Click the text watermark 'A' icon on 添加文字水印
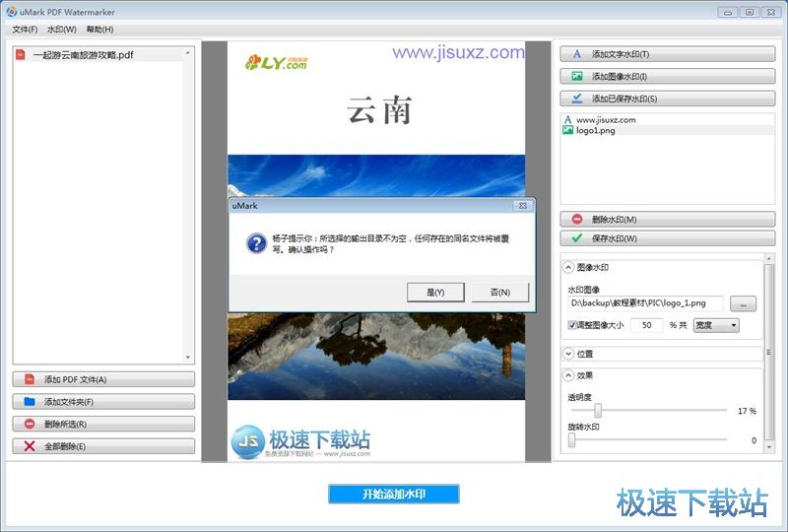Screen dimensions: 788x532 pos(577,54)
